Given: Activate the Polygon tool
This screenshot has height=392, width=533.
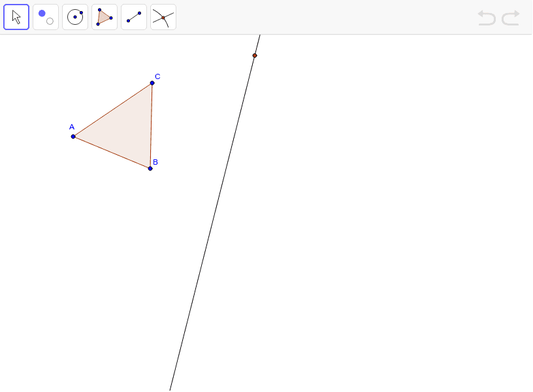Looking at the screenshot, I should pyautogui.click(x=105, y=17).
